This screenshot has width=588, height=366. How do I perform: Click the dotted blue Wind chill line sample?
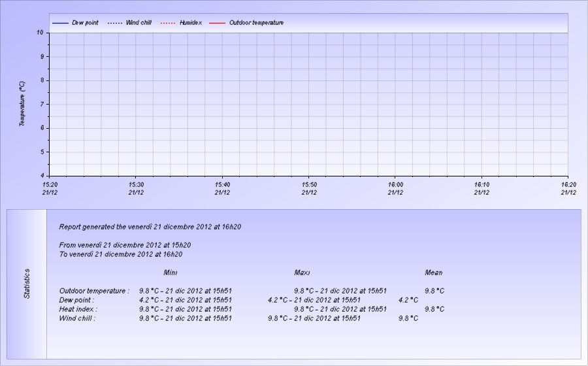click(115, 24)
